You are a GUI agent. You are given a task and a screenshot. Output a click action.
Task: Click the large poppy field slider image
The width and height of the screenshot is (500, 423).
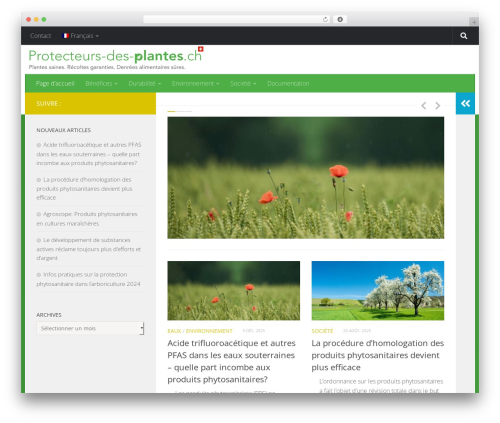pyautogui.click(x=306, y=178)
